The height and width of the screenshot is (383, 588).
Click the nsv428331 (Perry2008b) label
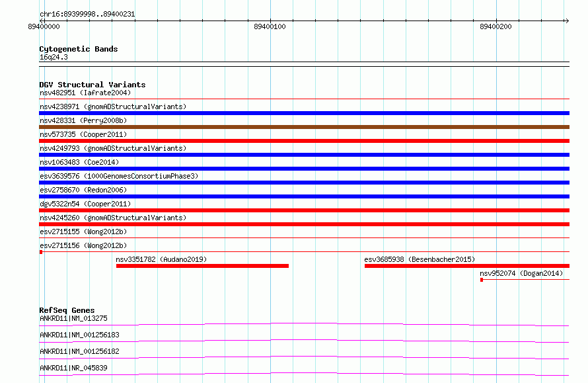click(83, 120)
